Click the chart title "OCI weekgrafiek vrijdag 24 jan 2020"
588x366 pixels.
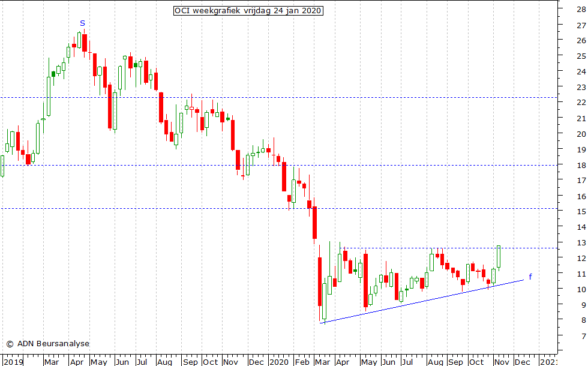click(248, 11)
